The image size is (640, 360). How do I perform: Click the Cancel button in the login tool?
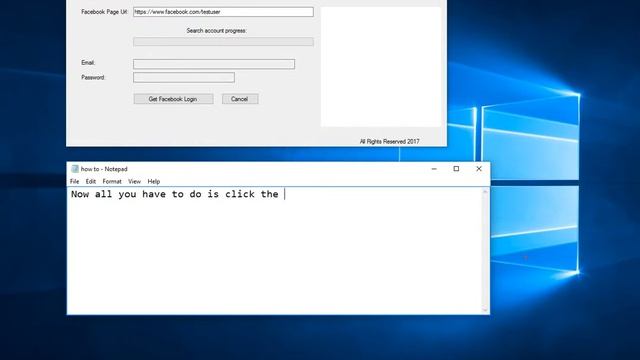[x=240, y=99]
